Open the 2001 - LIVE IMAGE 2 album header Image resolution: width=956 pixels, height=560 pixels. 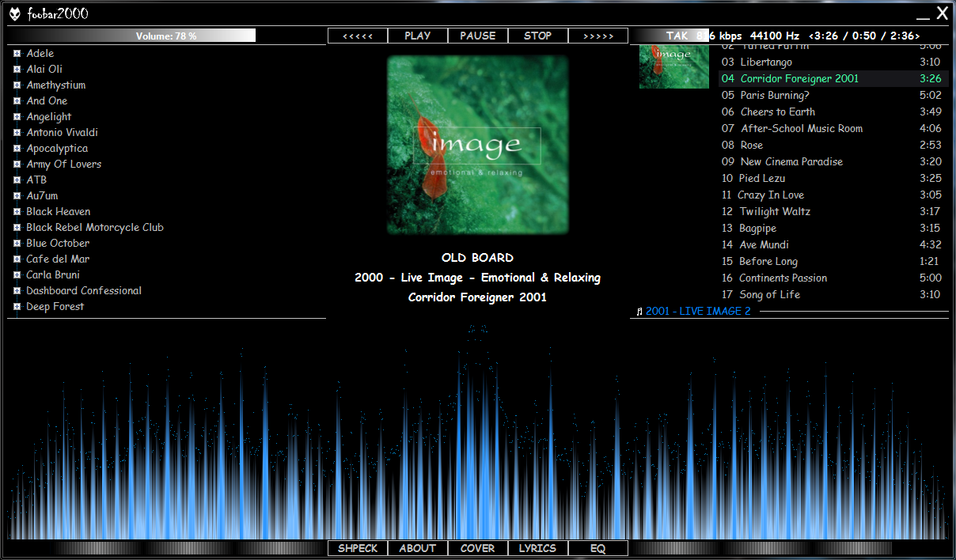[x=698, y=312]
